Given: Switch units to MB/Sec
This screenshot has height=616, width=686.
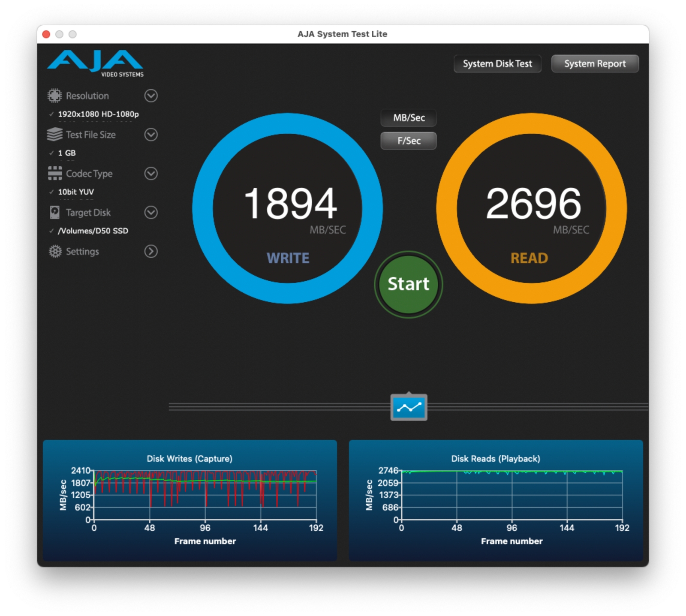Looking at the screenshot, I should pos(409,118).
